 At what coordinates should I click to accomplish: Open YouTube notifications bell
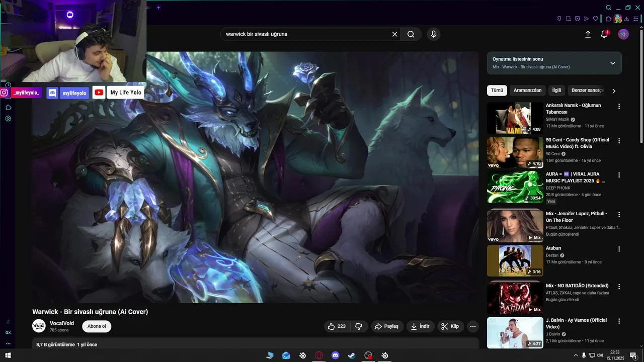click(x=604, y=34)
